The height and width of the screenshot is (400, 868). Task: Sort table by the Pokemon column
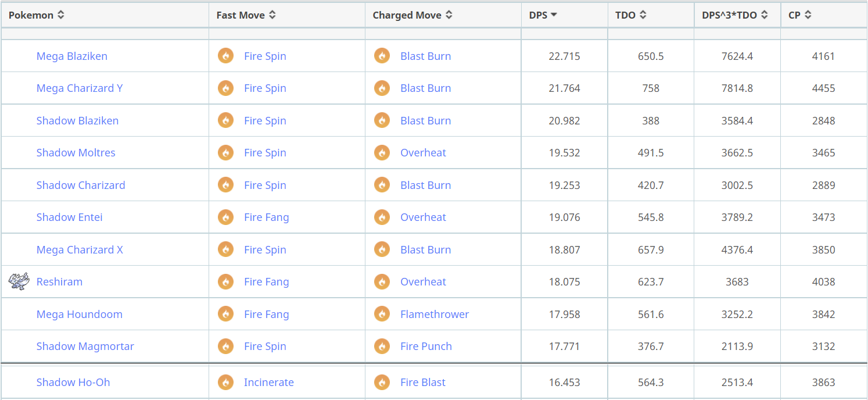pos(37,15)
